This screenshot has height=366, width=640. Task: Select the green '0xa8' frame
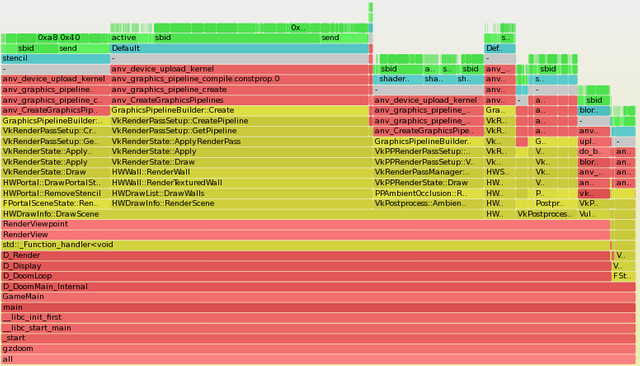47,38
